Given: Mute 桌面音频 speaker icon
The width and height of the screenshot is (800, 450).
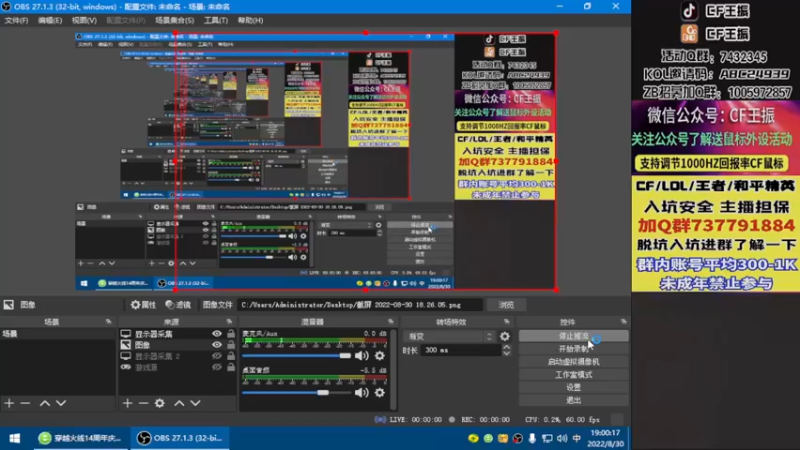Looking at the screenshot, I should [x=362, y=392].
